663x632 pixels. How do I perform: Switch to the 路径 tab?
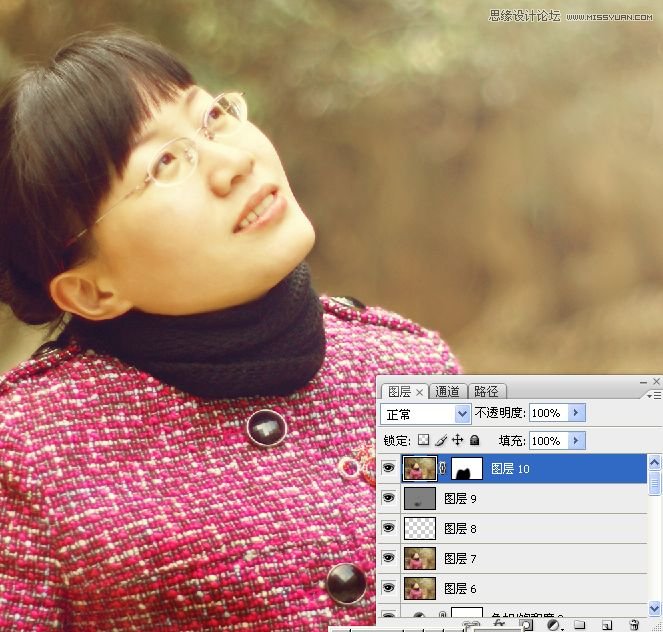pos(486,391)
